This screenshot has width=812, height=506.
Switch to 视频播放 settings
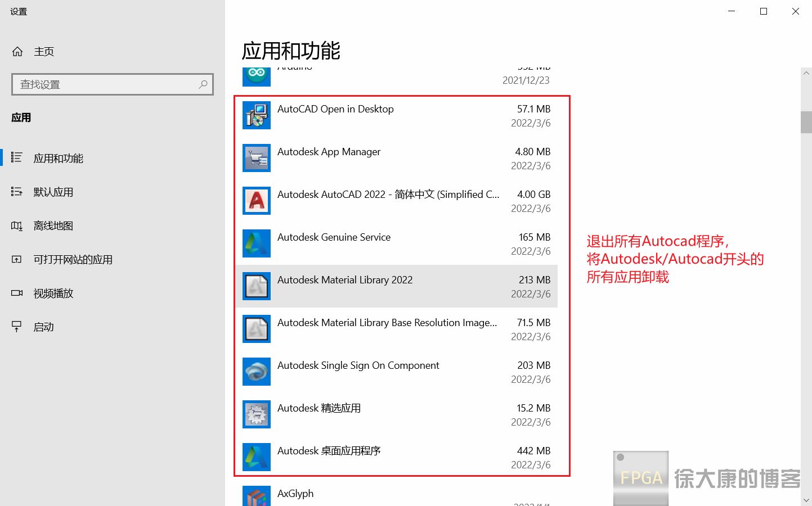click(113, 293)
